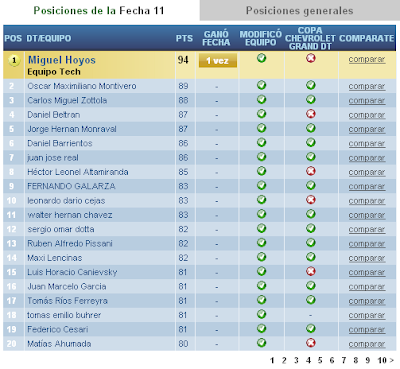The image size is (400, 369).
Task: Click Daniel Beltran's red Copa Chevrolet cross icon
Action: 311,114
